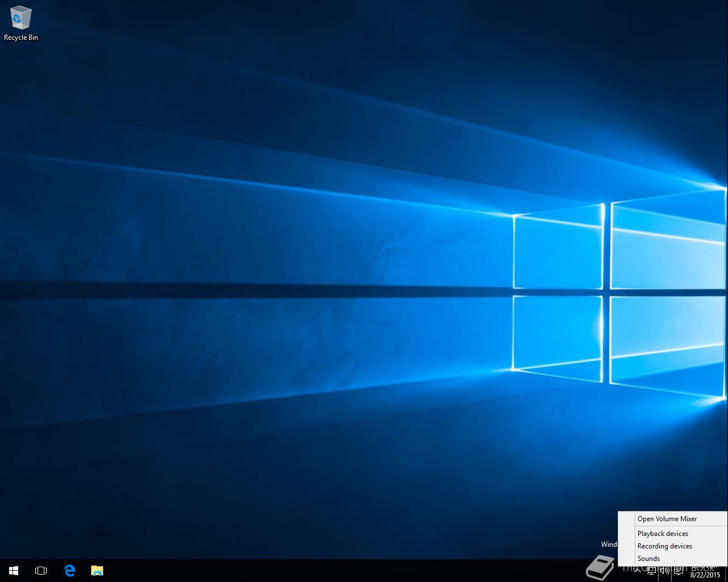
Task: Select Playback devices in the context menu
Action: [672, 534]
